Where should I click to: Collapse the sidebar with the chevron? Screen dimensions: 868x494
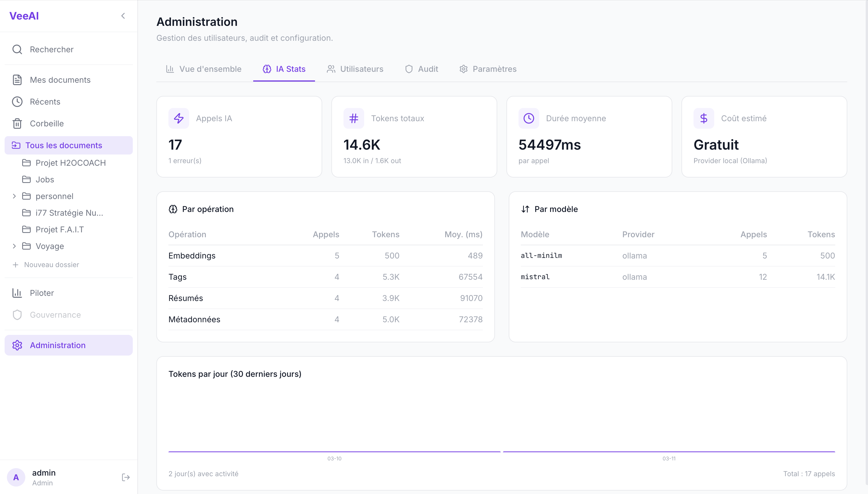pyautogui.click(x=123, y=16)
